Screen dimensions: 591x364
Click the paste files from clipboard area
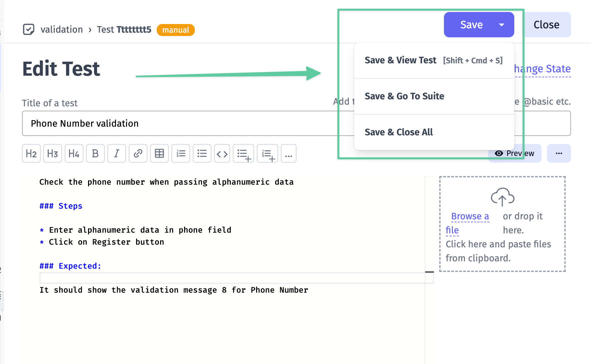point(498,251)
